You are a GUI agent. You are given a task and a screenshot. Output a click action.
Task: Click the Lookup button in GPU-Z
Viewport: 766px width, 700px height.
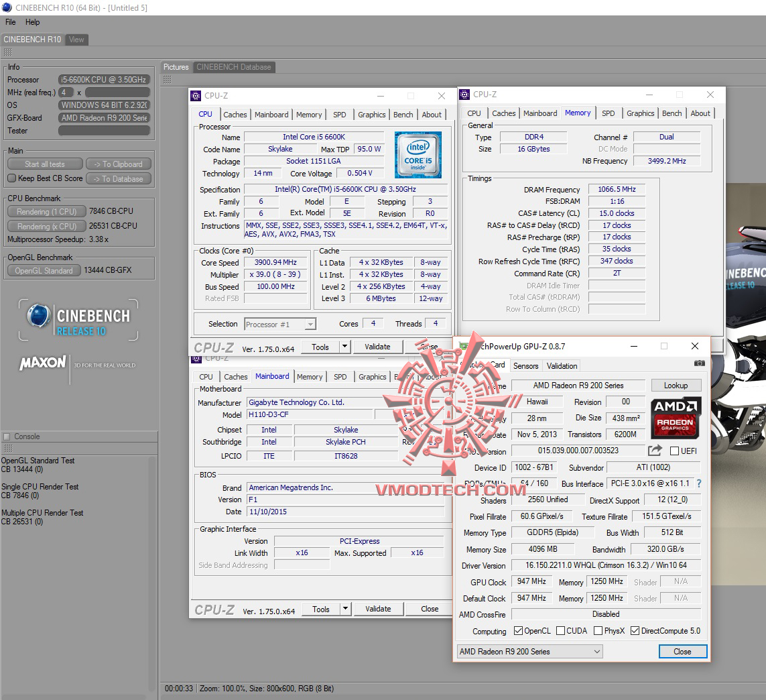[x=676, y=385]
